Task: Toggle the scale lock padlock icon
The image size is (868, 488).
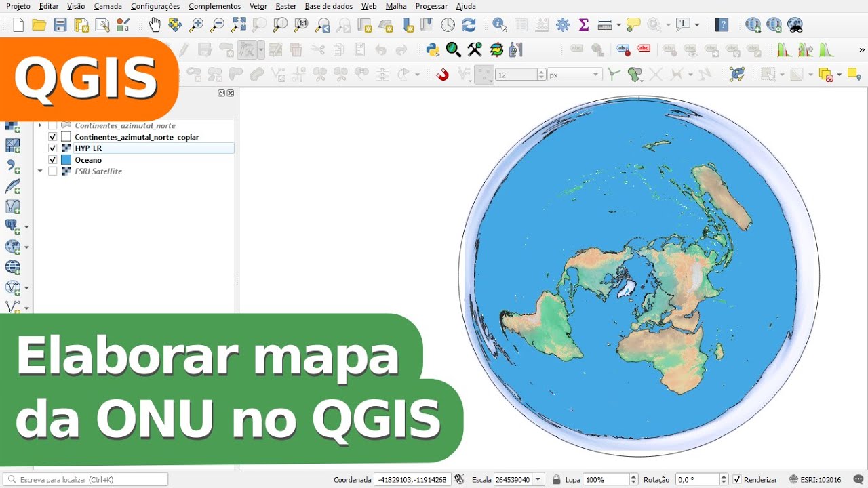Action: tap(557, 480)
